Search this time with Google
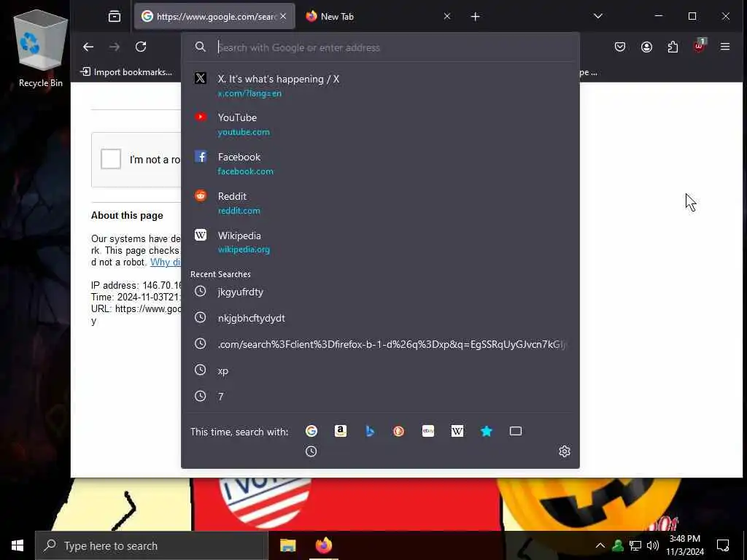The image size is (747, 560). pos(311,431)
